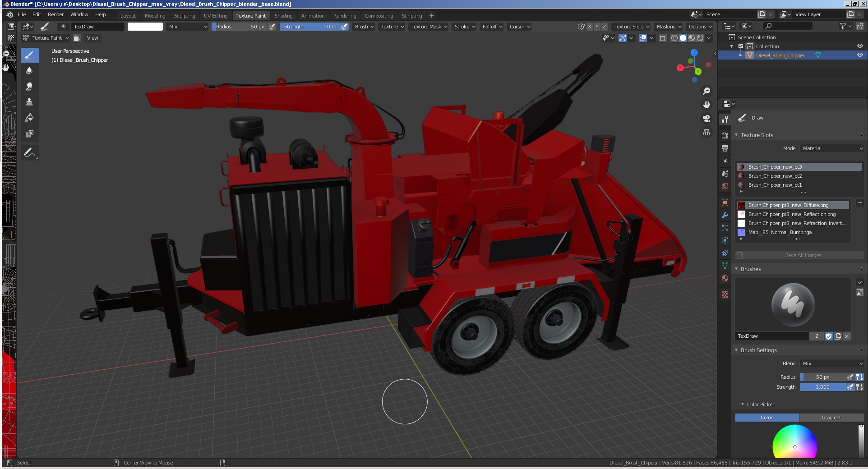Open Output properties tab
Viewport: 868px width, 469px height.
[x=725, y=148]
